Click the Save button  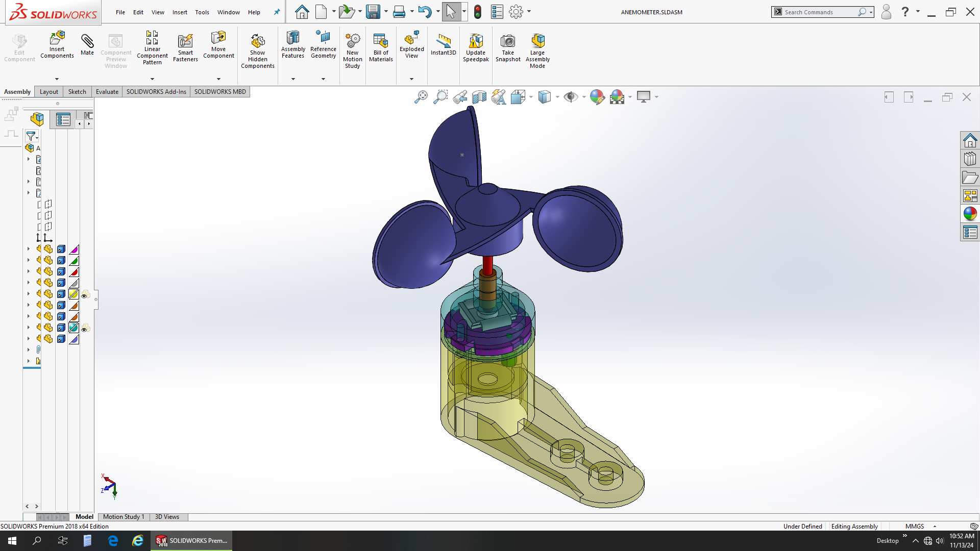(373, 12)
